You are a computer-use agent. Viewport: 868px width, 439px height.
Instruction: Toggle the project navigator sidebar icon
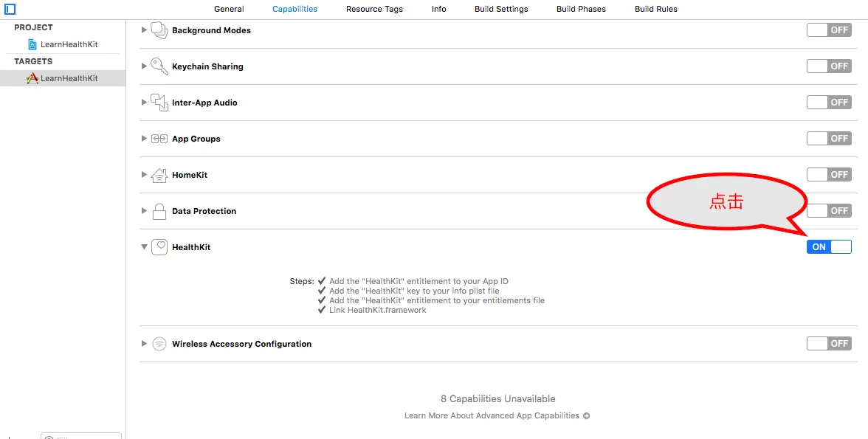point(10,9)
